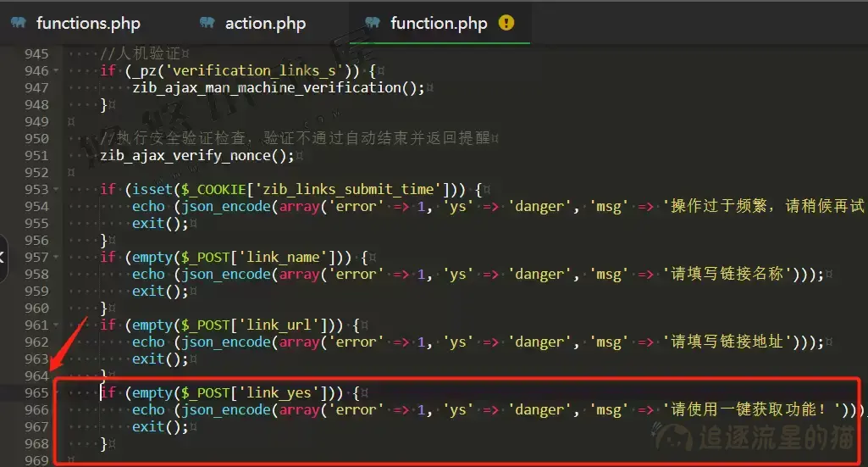
Task: Click line number 951 in the gutter
Action: coord(36,156)
